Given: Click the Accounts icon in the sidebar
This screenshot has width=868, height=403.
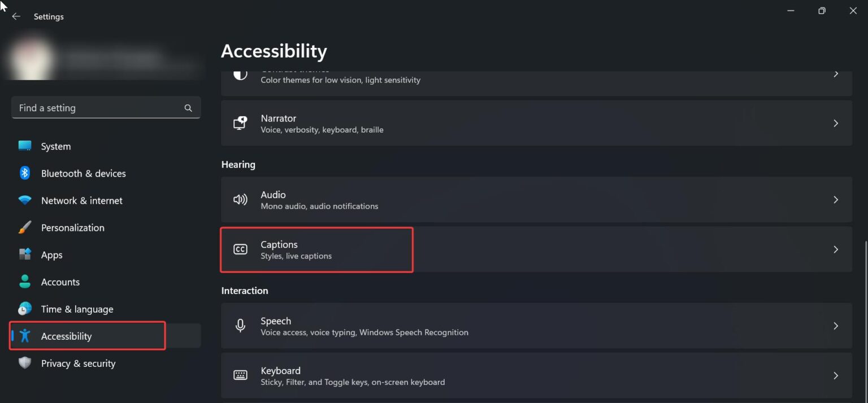Looking at the screenshot, I should [x=25, y=282].
